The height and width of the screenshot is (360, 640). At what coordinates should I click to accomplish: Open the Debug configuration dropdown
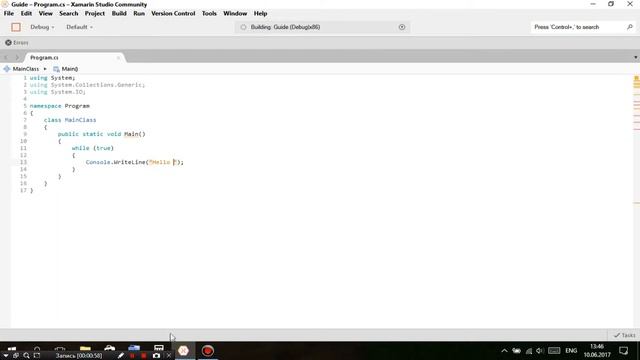click(x=42, y=27)
